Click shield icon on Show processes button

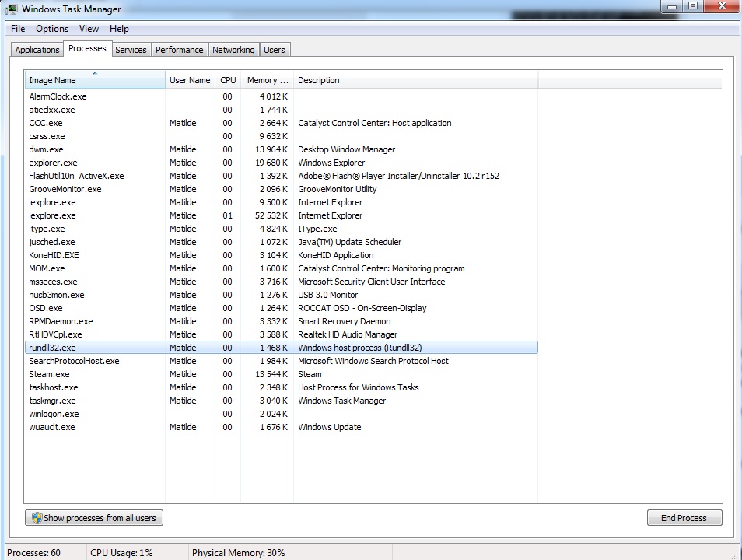(x=37, y=518)
